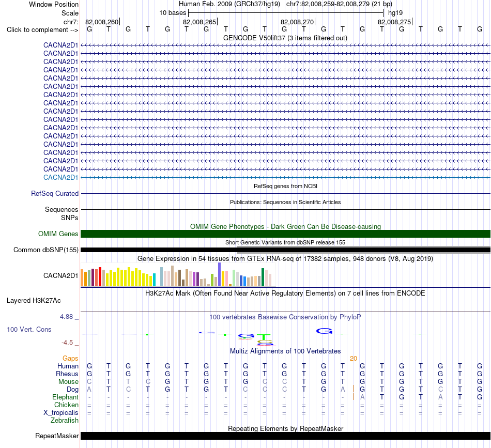The width and height of the screenshot is (491, 448).
Task: Open the GTEx 'Gene Expression in 54 tissues' title
Action: point(285,258)
